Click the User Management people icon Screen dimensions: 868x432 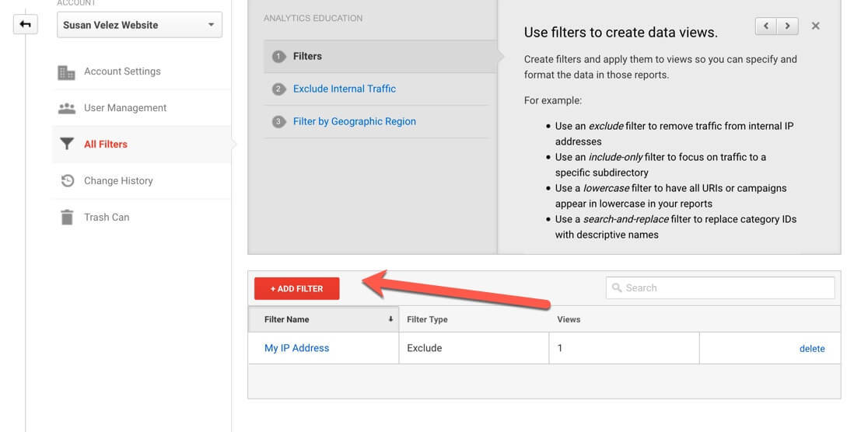[x=67, y=108]
